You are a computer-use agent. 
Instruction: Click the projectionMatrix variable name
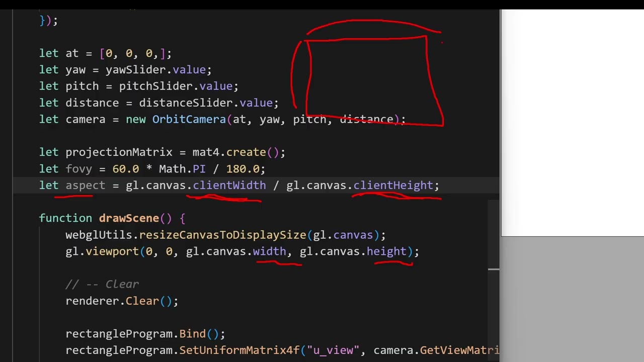tap(119, 152)
